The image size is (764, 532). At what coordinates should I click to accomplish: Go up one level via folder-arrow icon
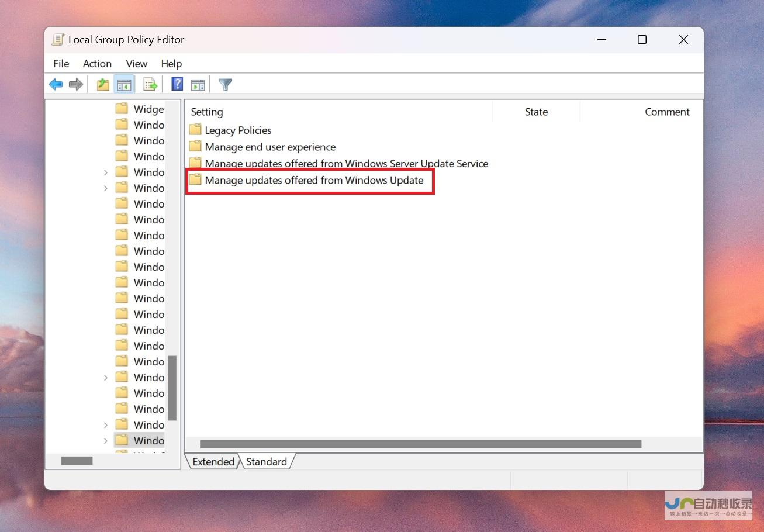[103, 85]
